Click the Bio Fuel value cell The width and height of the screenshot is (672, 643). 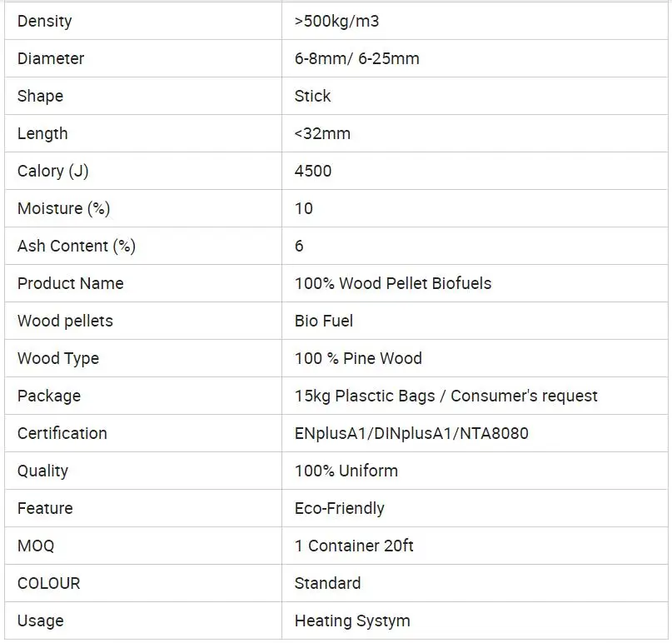pos(324,321)
